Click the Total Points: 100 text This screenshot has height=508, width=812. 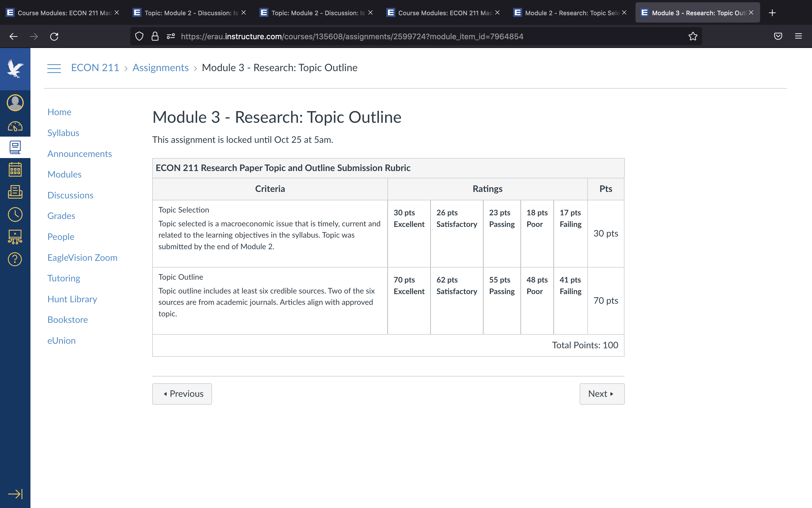coord(585,345)
